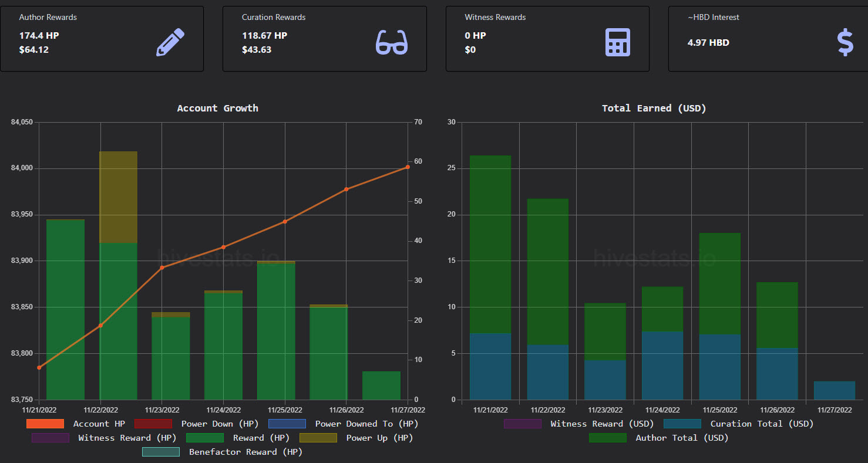
Task: Toggle Curation Total (USD) legend swatch
Action: [x=682, y=423]
